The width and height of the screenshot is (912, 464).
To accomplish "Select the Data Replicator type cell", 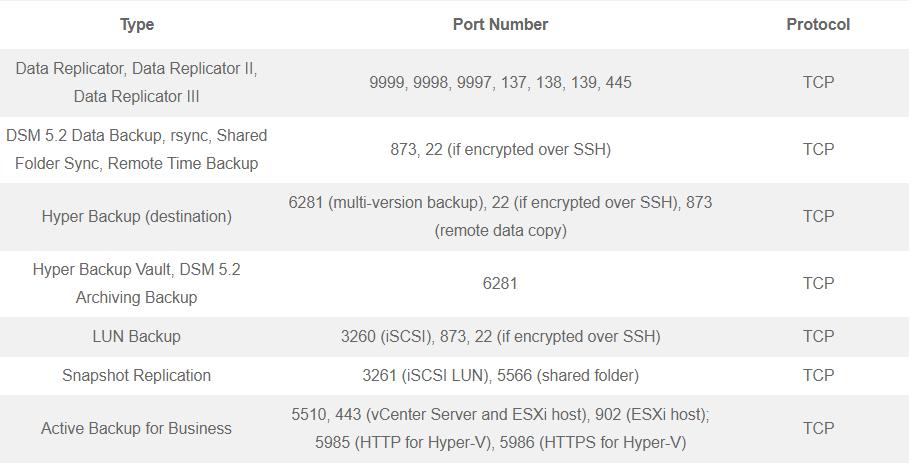I will click(x=137, y=82).
